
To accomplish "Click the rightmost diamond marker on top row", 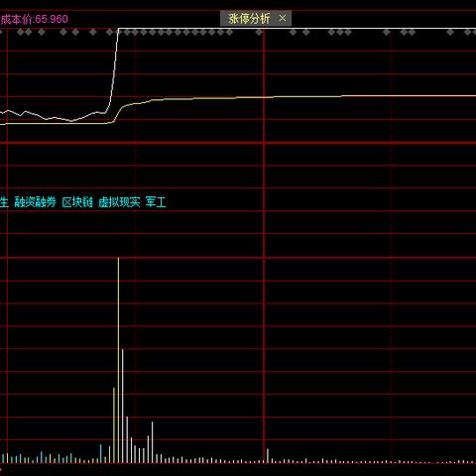I will tap(467, 32).
